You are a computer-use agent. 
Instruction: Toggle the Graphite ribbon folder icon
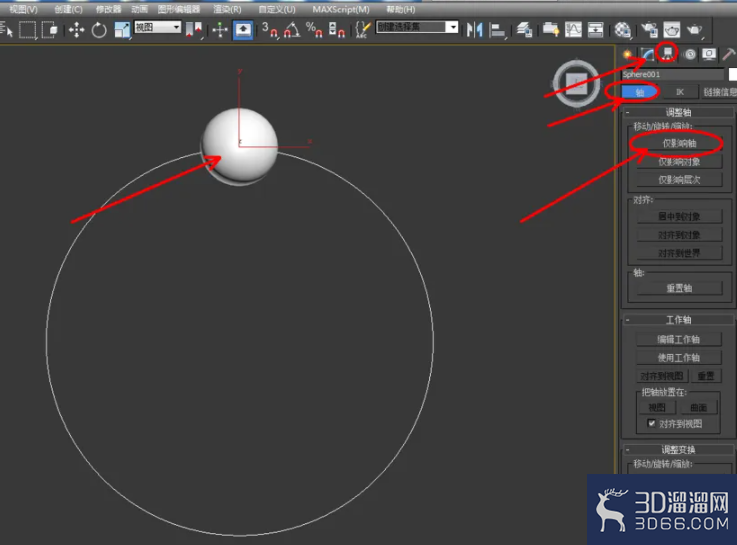[551, 30]
